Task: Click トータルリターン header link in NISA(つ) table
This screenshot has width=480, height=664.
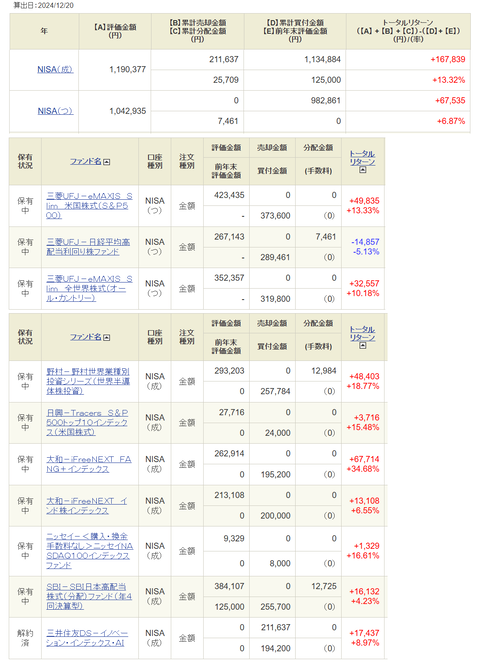Action: pyautogui.click(x=363, y=158)
